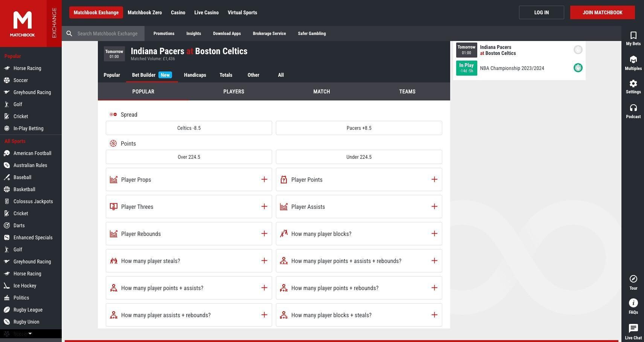Click the Darts sidebar icon
This screenshot has width=644, height=342.
coord(7,225)
